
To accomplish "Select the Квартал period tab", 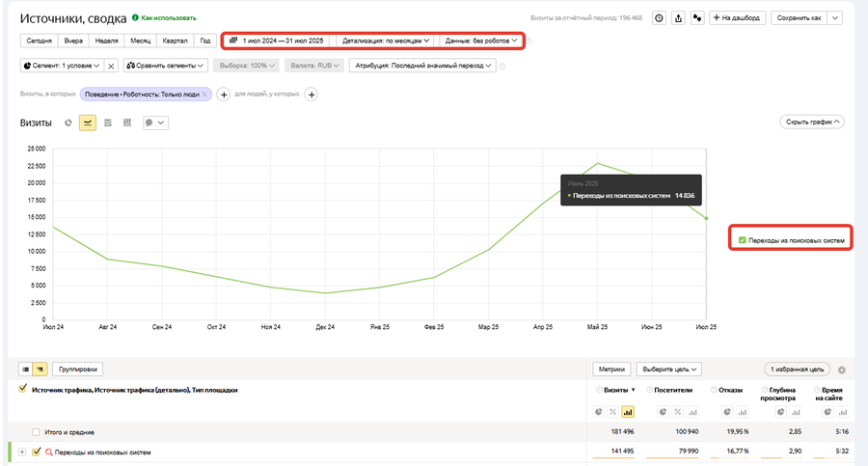I will coord(175,41).
